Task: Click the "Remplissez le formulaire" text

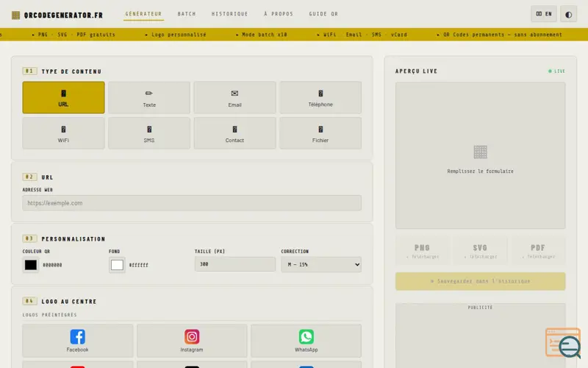Action: click(x=481, y=171)
